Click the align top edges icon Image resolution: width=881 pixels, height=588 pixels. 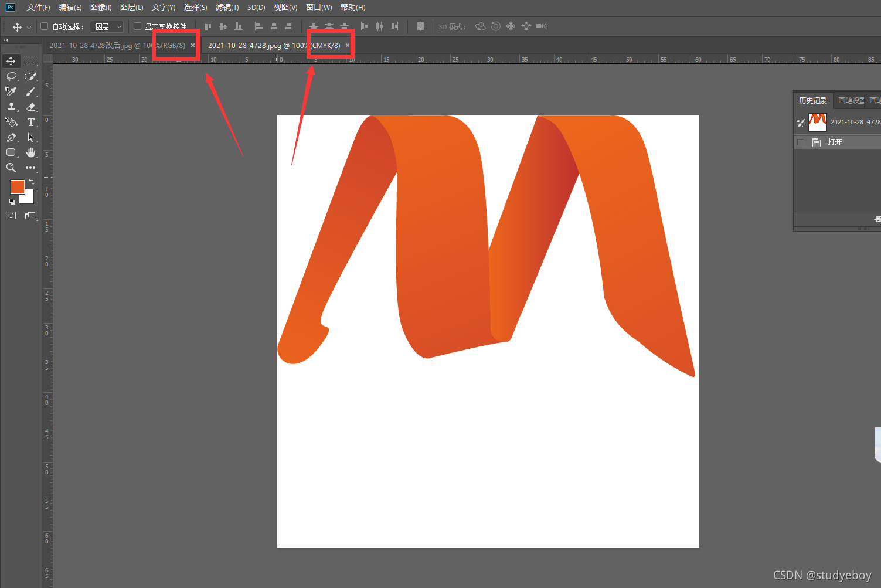pos(208,26)
